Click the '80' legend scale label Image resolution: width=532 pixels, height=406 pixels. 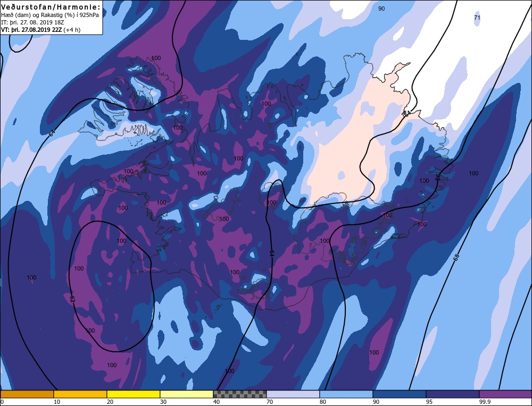pyautogui.click(x=323, y=402)
